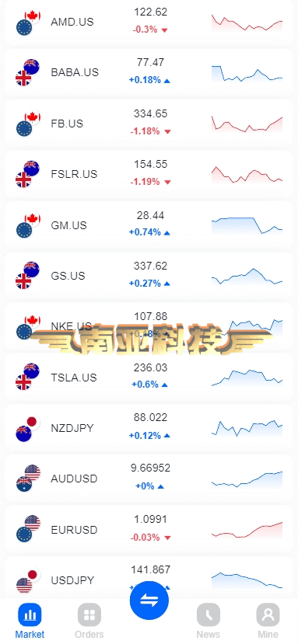Screen dimensions: 298x644
Task: Select the NZDJPY flag pair icon
Action: [28, 428]
